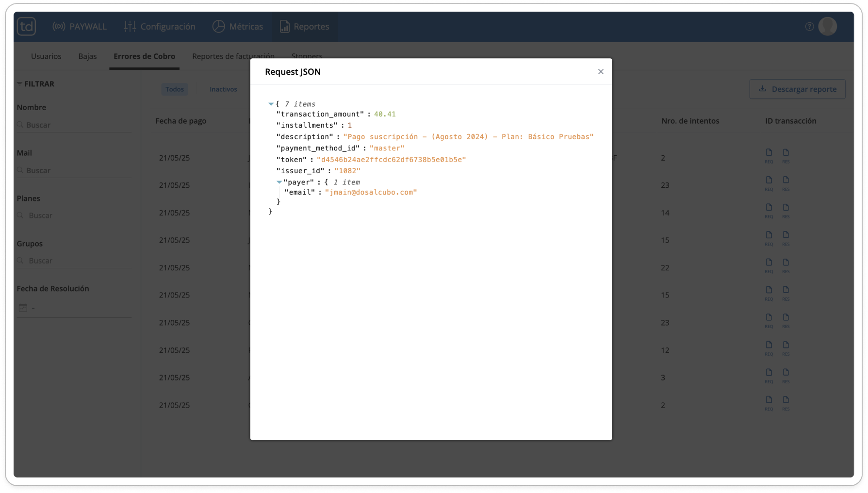Image resolution: width=868 pixels, height=493 pixels.
Task: Open REQ icon in the row with 14 attempts
Action: click(x=769, y=211)
